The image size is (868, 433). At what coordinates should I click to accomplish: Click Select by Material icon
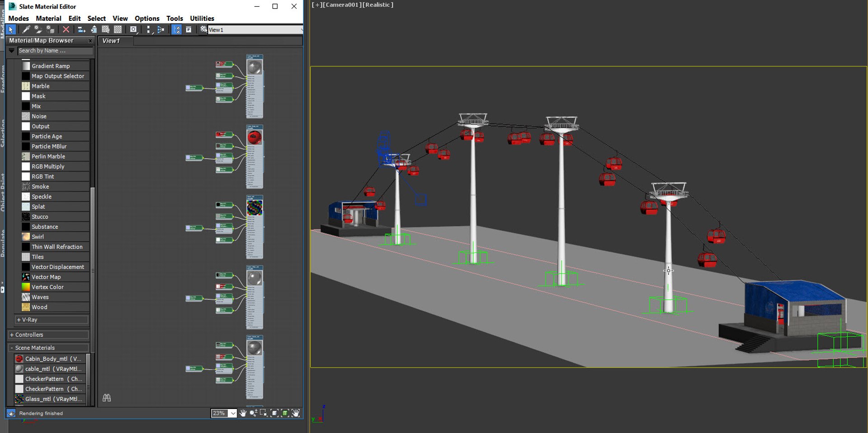tap(203, 29)
